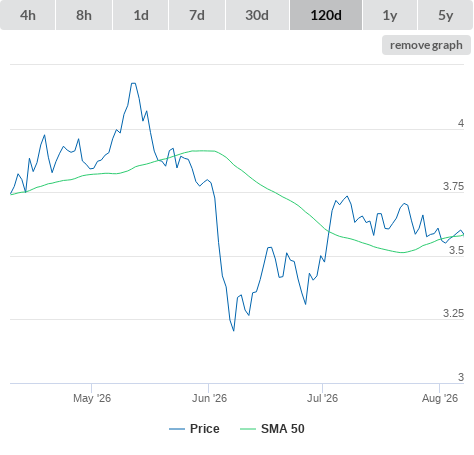
Task: Select the active 120d tab
Action: [x=326, y=15]
